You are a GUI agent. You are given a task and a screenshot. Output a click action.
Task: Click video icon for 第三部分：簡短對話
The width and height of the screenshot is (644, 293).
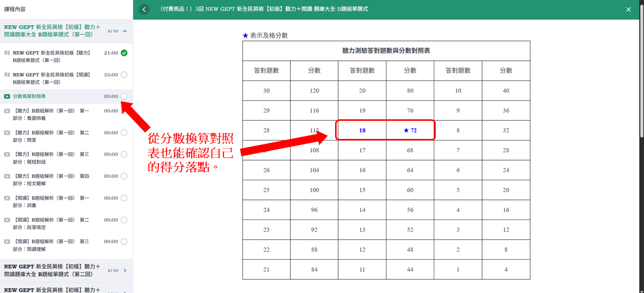click(x=7, y=155)
